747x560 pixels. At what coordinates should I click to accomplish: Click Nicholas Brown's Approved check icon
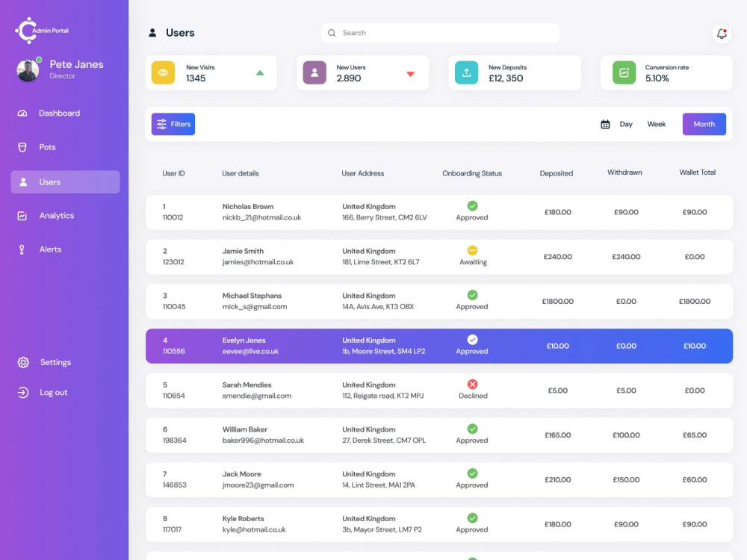pos(472,206)
